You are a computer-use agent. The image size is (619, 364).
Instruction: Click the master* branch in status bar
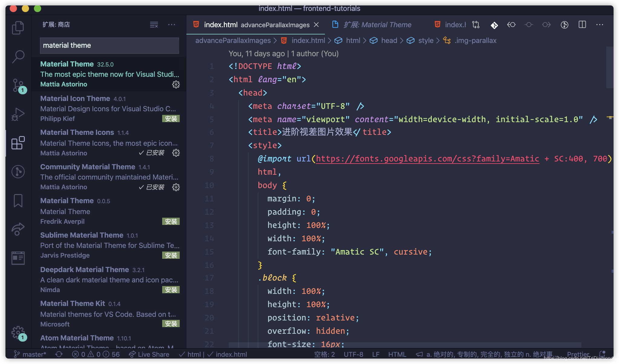pos(30,354)
